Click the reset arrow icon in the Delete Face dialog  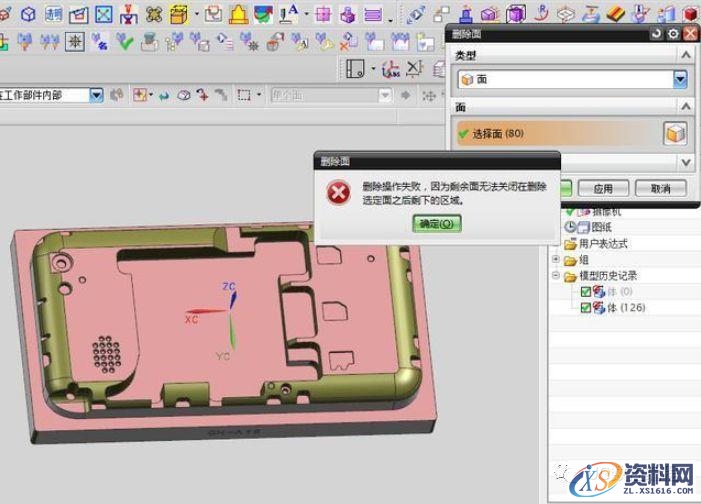[x=657, y=33]
